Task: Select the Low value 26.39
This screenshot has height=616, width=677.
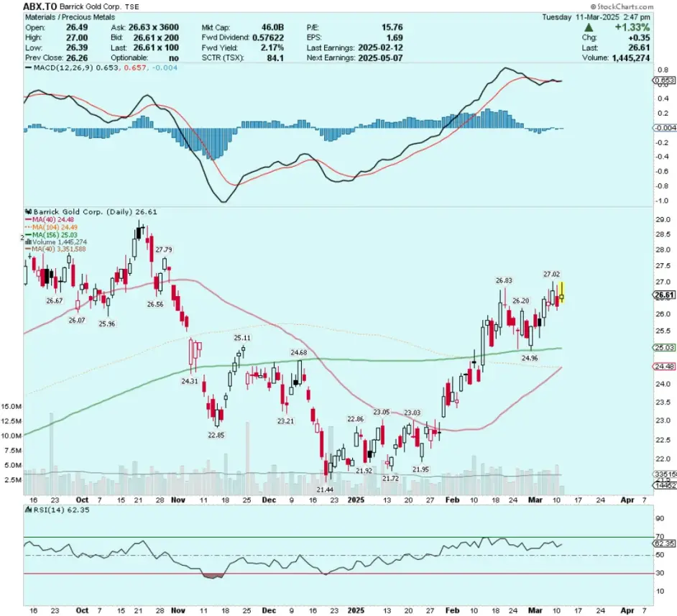Action: click(77, 47)
